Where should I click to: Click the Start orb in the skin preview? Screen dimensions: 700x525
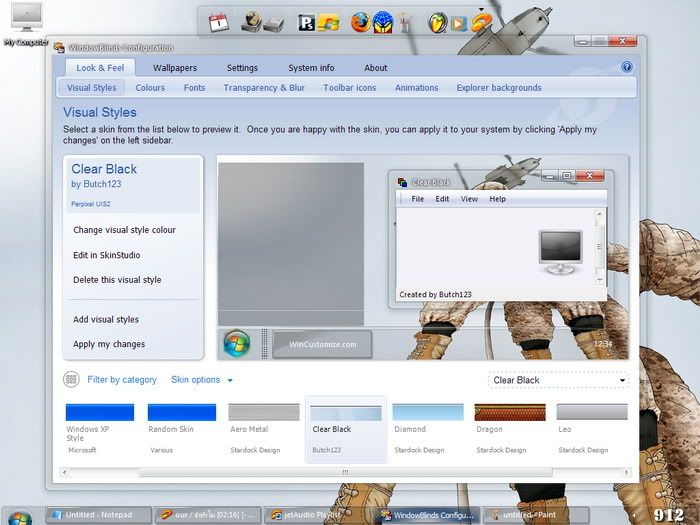pyautogui.click(x=237, y=344)
